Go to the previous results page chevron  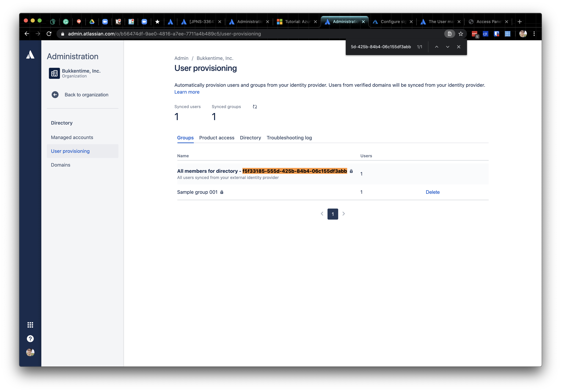click(322, 214)
